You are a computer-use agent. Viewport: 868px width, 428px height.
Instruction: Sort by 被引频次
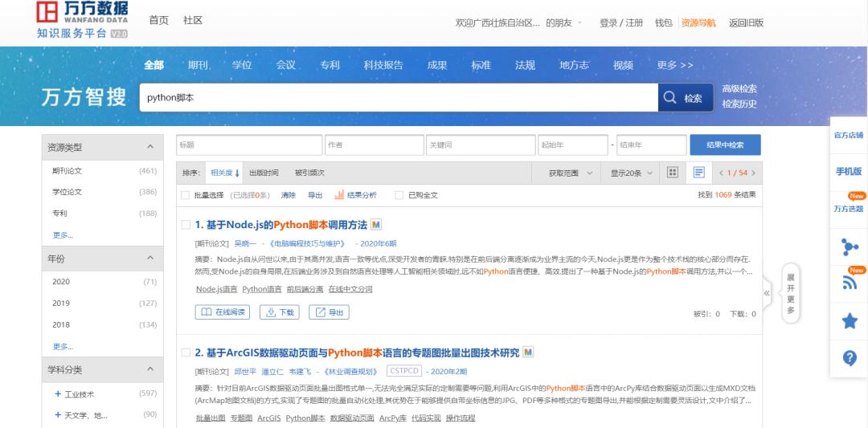(309, 173)
